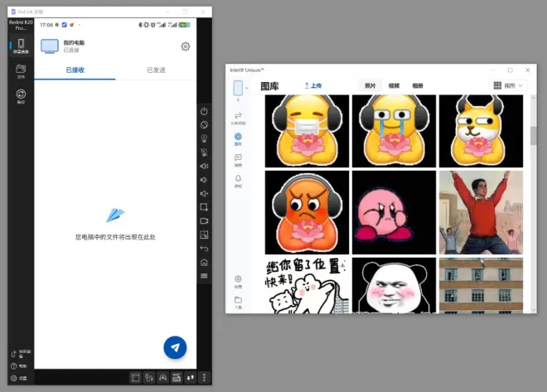
Task: Open file transfer in Intel Unison sidebar
Action: point(238,119)
